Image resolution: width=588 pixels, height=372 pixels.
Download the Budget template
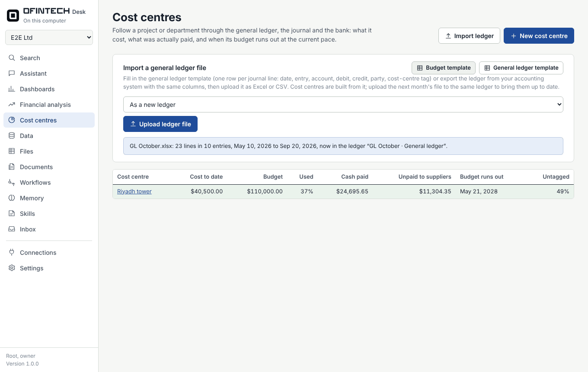click(444, 68)
